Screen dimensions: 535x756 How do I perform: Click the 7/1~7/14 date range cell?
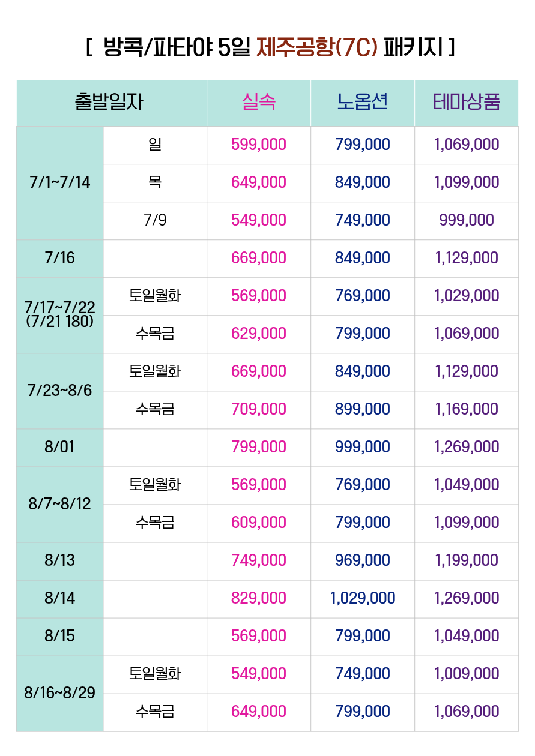(60, 183)
